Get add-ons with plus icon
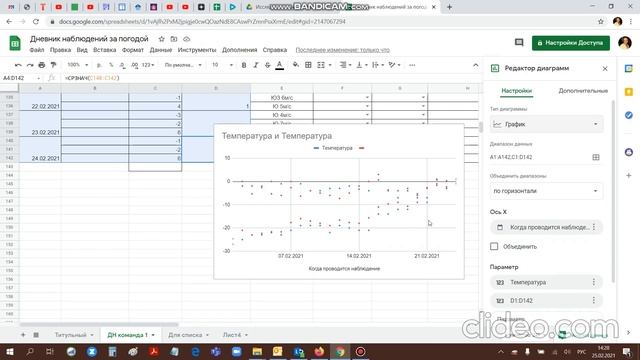 pyautogui.click(x=629, y=176)
